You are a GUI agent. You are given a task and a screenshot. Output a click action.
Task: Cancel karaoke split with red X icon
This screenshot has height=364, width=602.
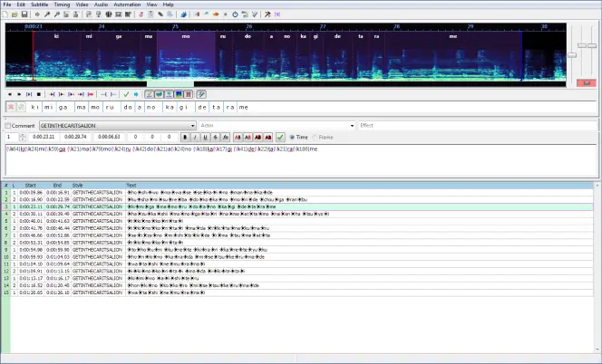(x=11, y=108)
